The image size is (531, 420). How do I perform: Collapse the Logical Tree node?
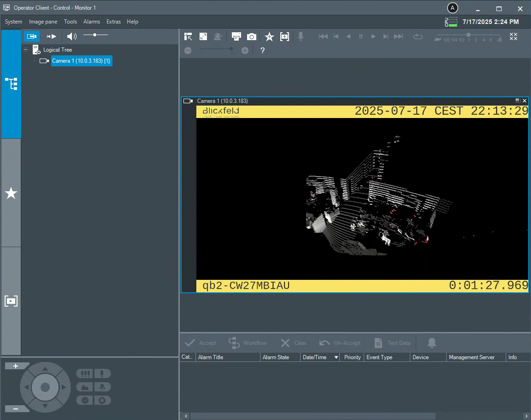26,50
